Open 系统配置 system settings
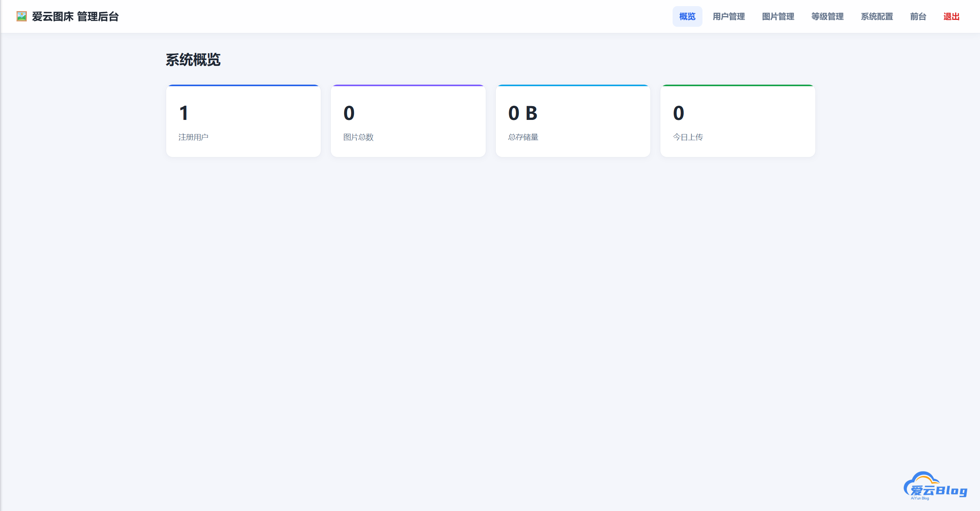This screenshot has height=511, width=980. click(877, 16)
